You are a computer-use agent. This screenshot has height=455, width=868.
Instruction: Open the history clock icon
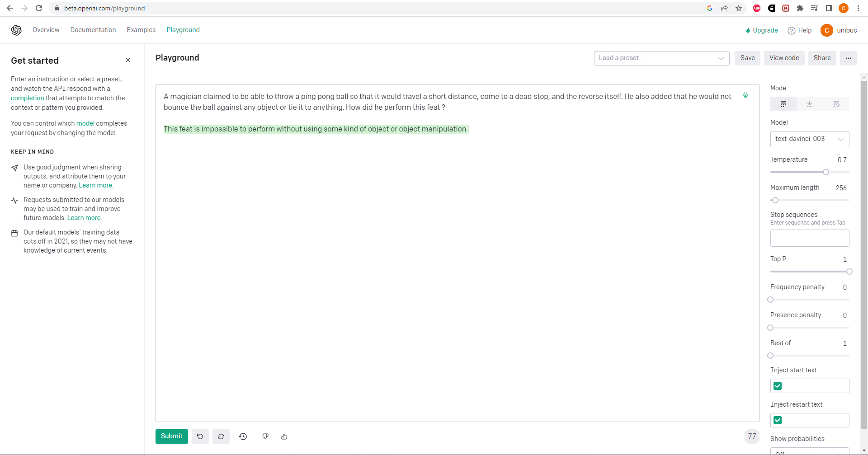coord(243,436)
